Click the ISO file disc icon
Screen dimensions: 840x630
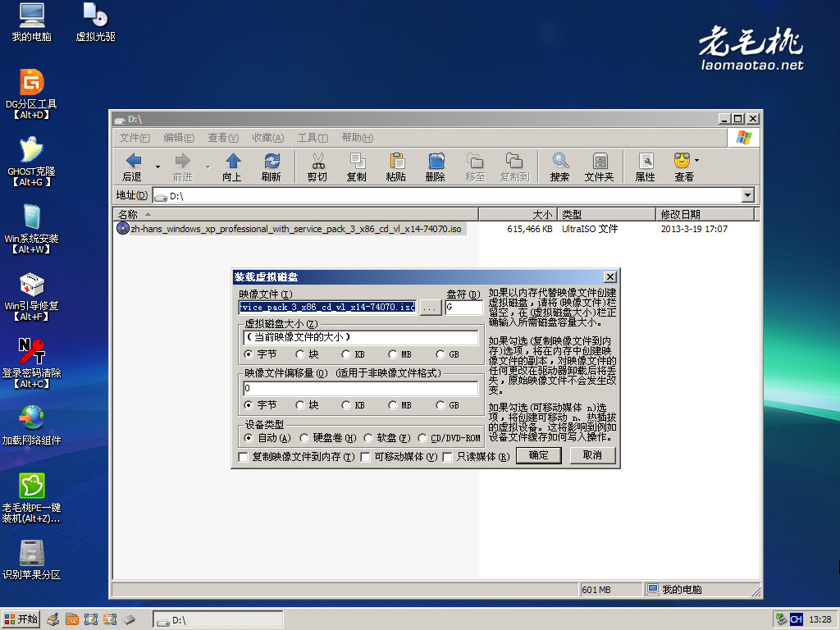click(x=123, y=229)
